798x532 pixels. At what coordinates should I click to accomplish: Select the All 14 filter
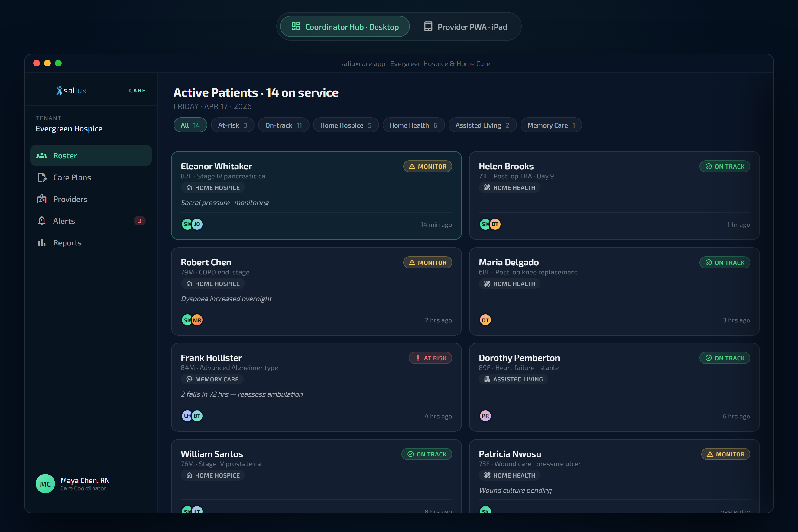190,125
